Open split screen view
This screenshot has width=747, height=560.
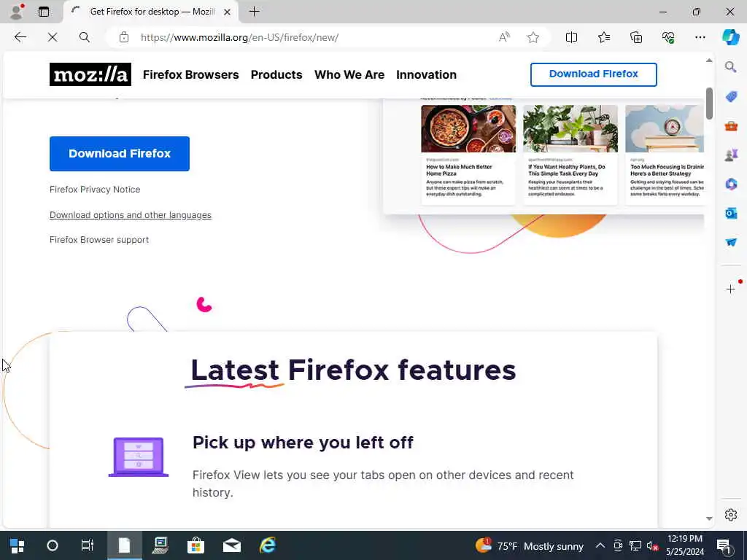click(x=571, y=37)
